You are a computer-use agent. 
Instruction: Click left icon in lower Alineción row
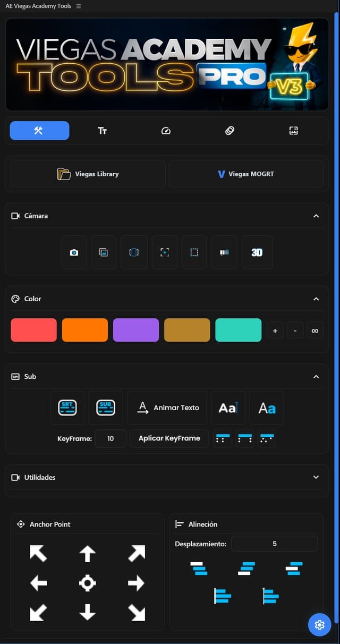pos(223,596)
